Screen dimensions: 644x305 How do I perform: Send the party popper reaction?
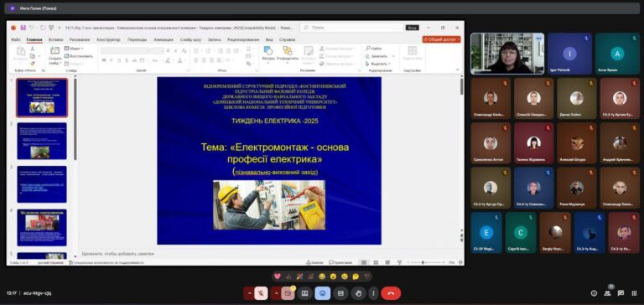(x=300, y=277)
